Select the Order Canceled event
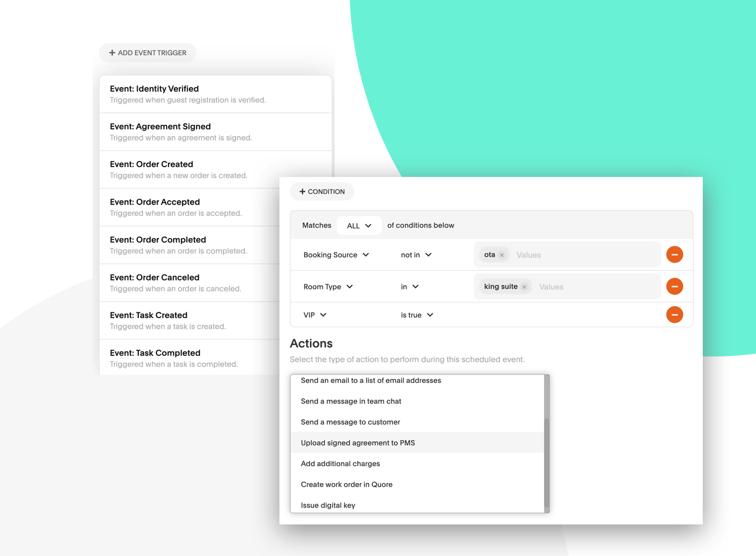The width and height of the screenshot is (756, 556). 190,283
